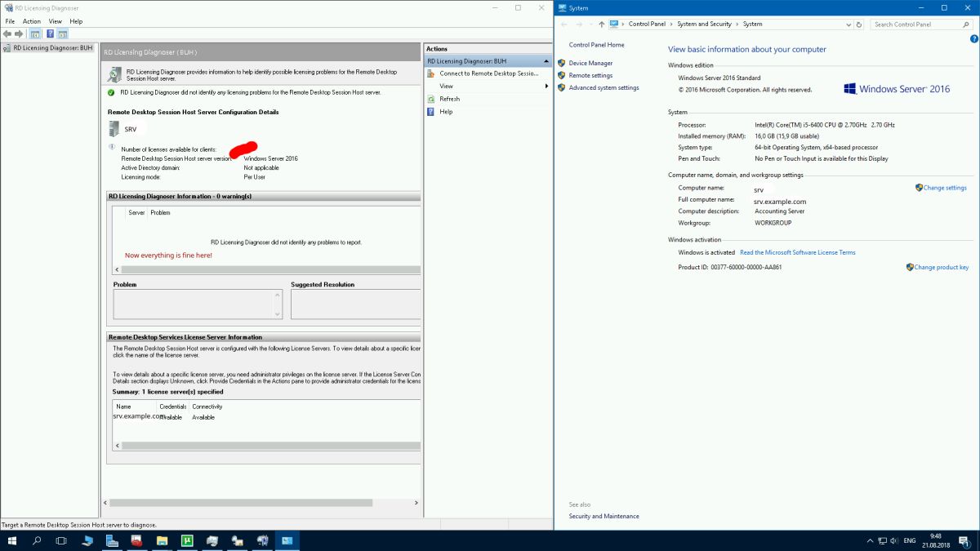Open the Device Manager link
Screen dimensions: 980x551
[590, 63]
